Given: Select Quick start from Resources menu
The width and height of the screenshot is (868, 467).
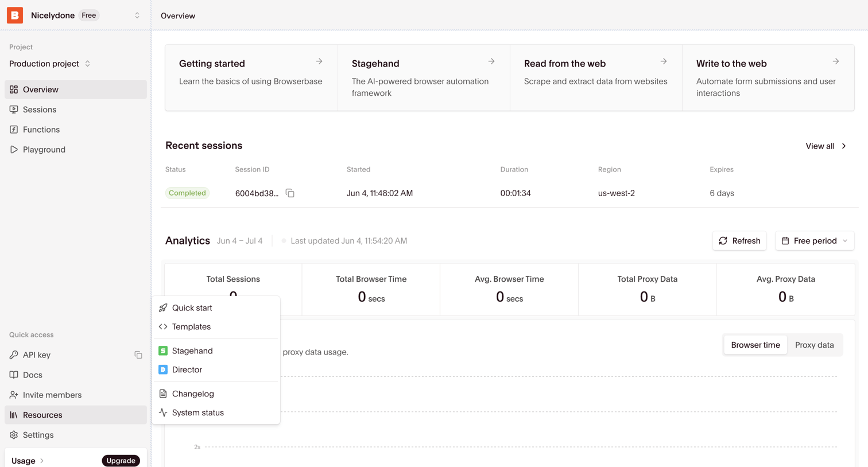Looking at the screenshot, I should (x=216, y=308).
